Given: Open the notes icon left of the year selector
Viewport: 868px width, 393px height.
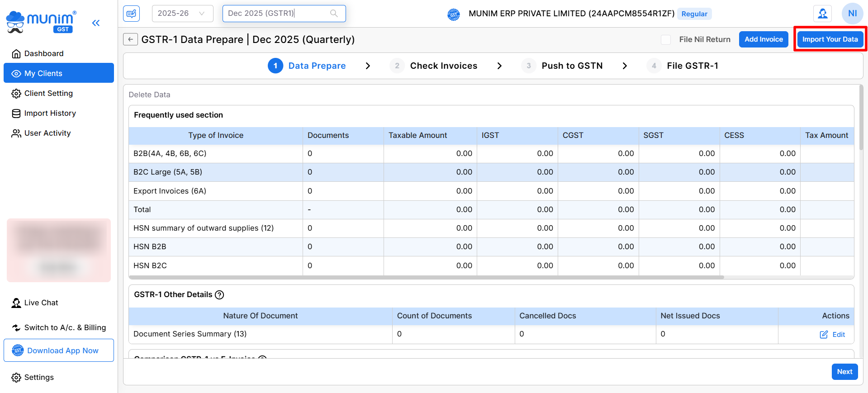Looking at the screenshot, I should (131, 14).
